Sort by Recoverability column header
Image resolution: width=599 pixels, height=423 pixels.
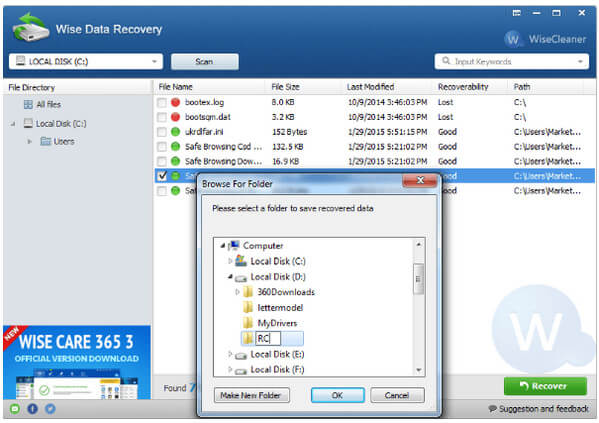point(463,87)
